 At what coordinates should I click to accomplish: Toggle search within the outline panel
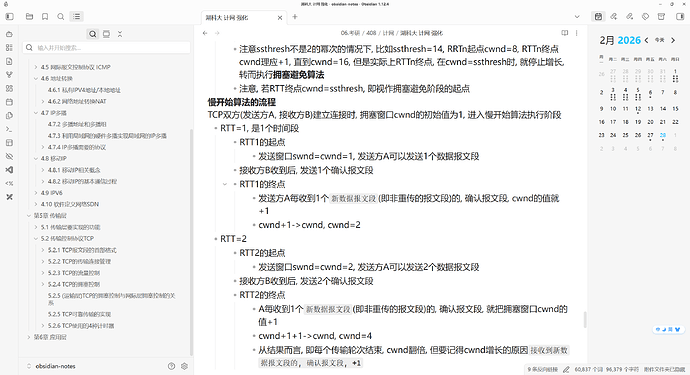pos(92,34)
